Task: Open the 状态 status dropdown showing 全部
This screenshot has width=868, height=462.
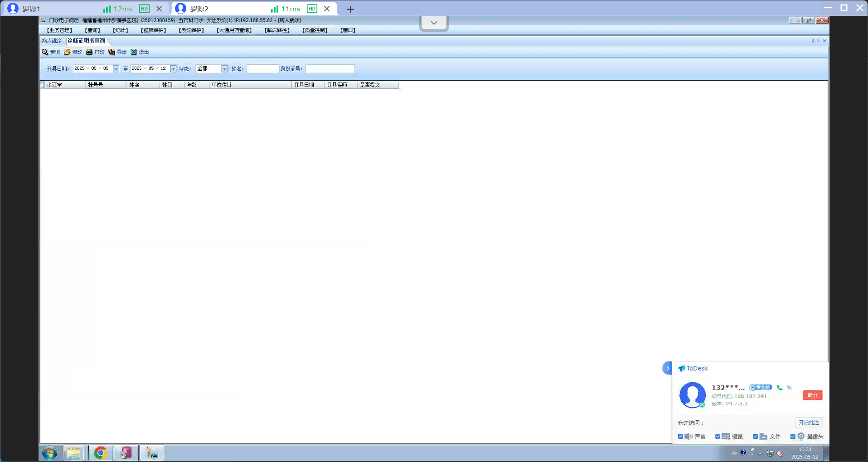Action: pyautogui.click(x=224, y=69)
